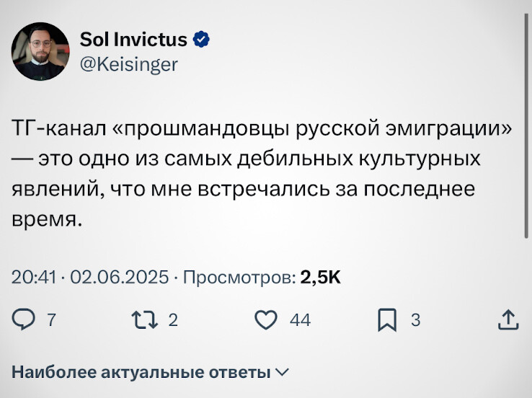Open the @Keisinger handle link
532x398 pixels.
coord(128,63)
